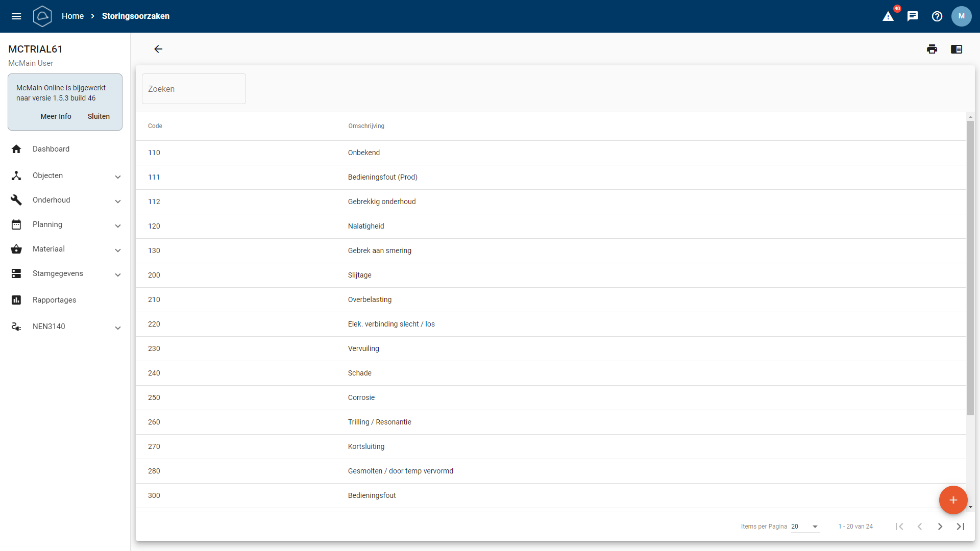Open the help question mark icon
The image size is (980, 551).
point(937,16)
